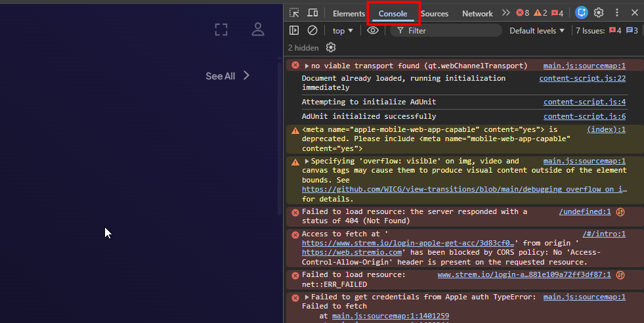Toggle the console sidebar panel icon
Image resolution: width=644 pixels, height=323 pixels.
coord(294,30)
